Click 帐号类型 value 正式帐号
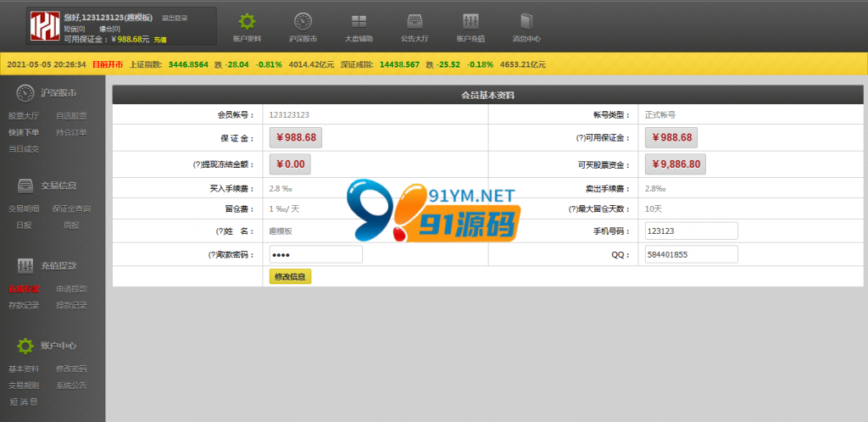868x422 pixels. click(x=659, y=115)
